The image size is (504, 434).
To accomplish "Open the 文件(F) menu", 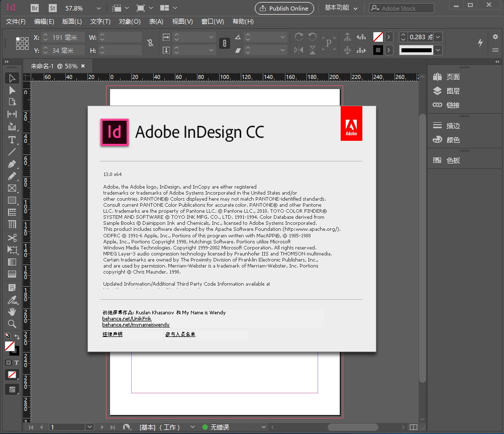I will (16, 22).
